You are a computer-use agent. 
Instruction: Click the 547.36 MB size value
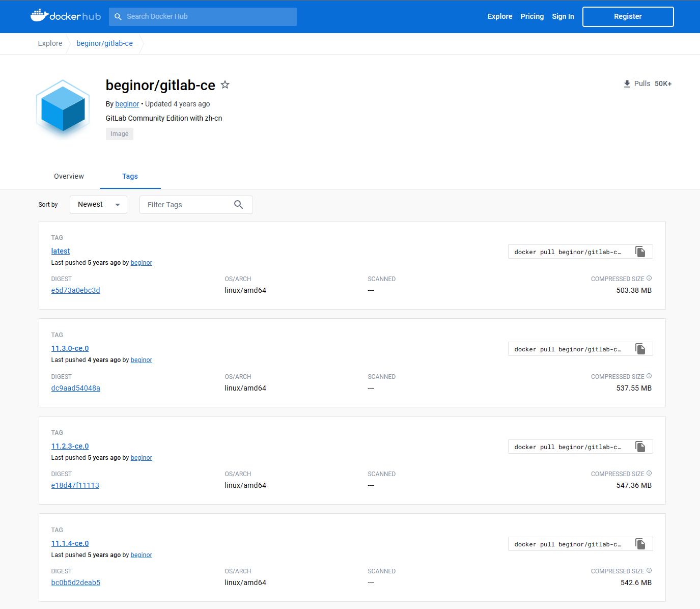(x=634, y=485)
